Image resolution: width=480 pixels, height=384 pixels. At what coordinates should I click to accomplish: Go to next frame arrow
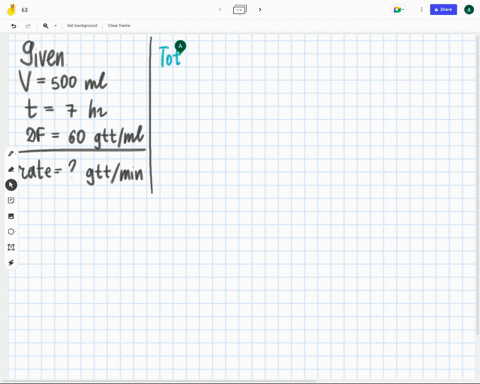[x=260, y=10]
